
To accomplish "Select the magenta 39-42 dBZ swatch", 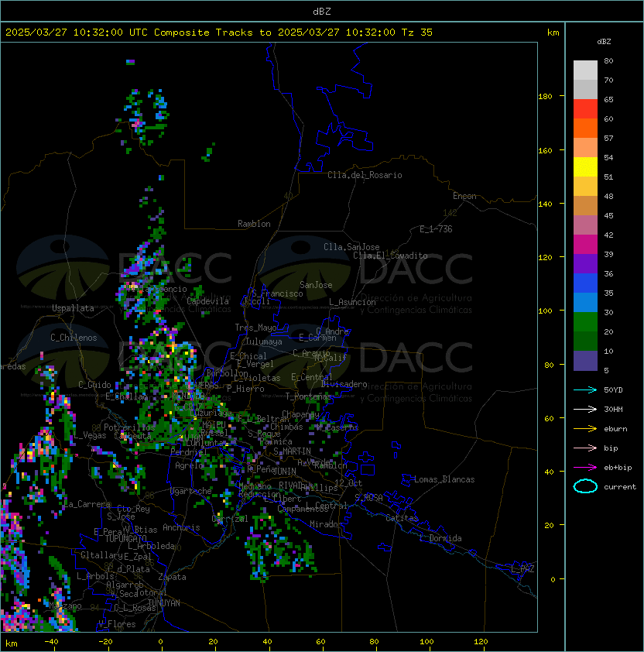I will pos(585,245).
